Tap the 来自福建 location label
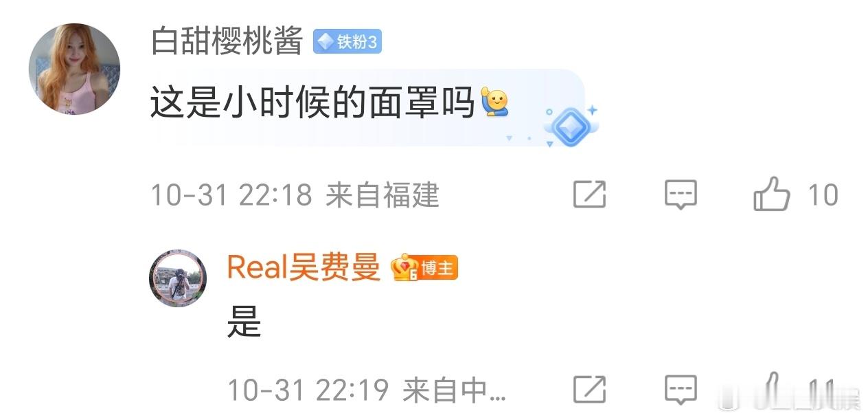The image size is (868, 420). (x=382, y=196)
